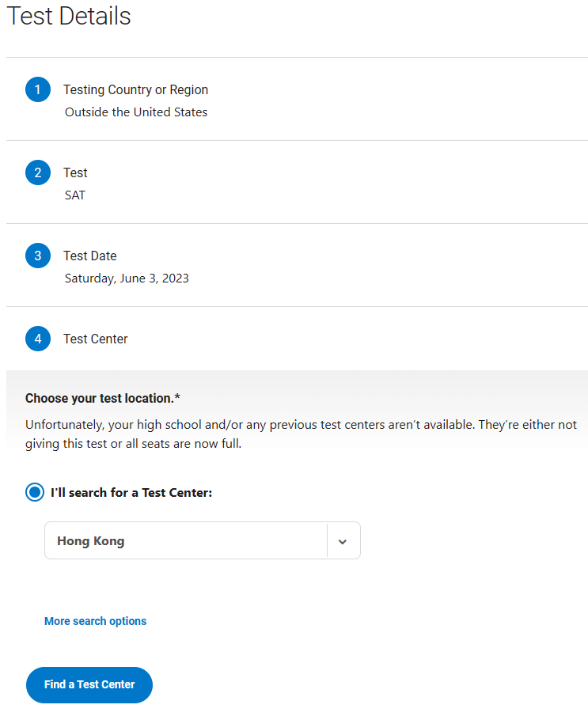This screenshot has height=716, width=588.
Task: Click the unavailable test centers notice text
Action: (x=301, y=434)
